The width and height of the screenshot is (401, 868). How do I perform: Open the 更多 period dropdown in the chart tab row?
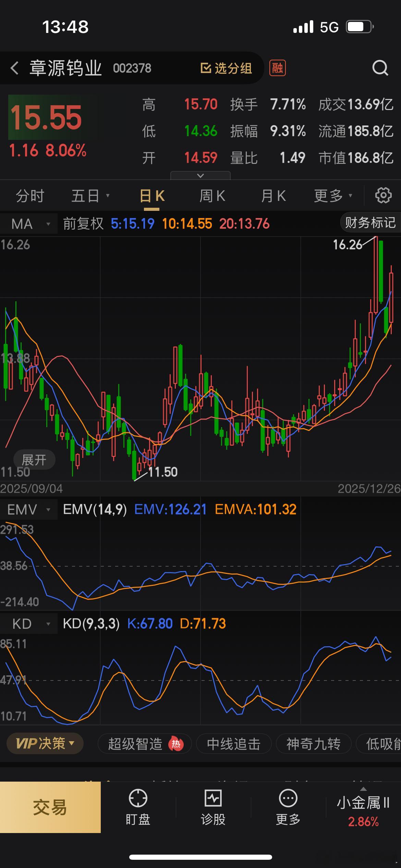click(x=333, y=196)
